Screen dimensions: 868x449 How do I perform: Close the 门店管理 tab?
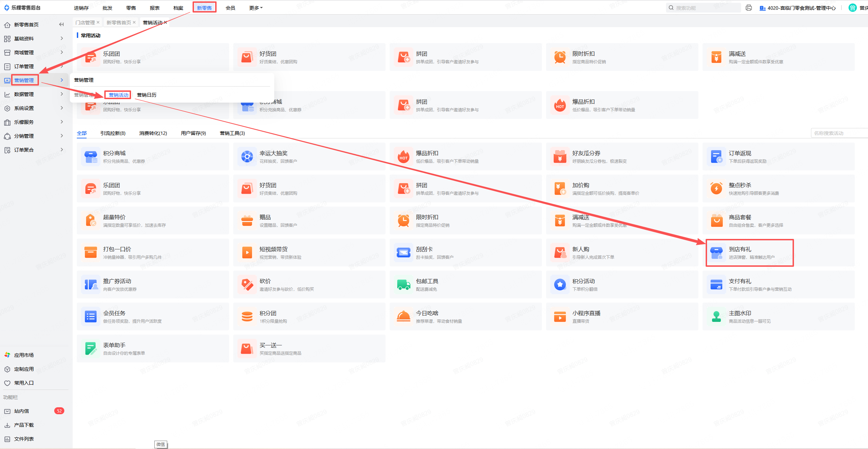(98, 22)
